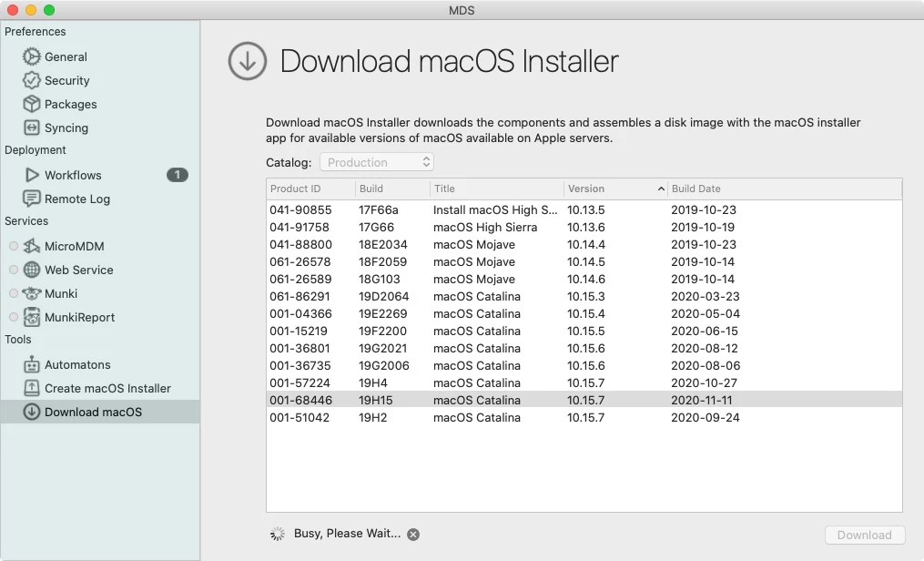Select Catalina build 19G2006 row

[584, 365]
